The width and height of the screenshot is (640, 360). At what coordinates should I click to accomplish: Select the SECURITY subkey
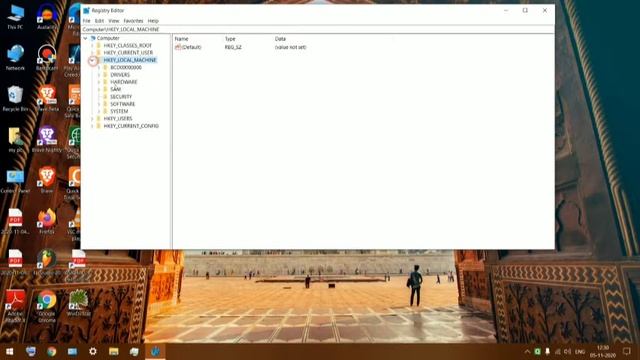coord(121,97)
